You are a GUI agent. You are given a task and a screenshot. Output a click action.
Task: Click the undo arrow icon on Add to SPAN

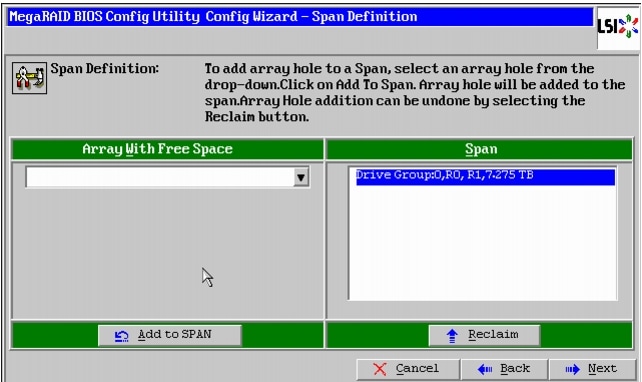coord(122,336)
